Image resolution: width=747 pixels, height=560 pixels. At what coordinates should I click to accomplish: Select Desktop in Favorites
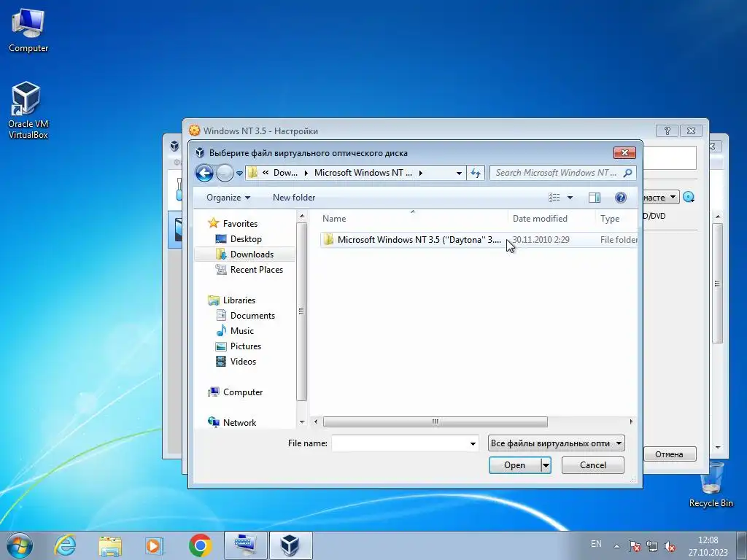click(x=239, y=239)
